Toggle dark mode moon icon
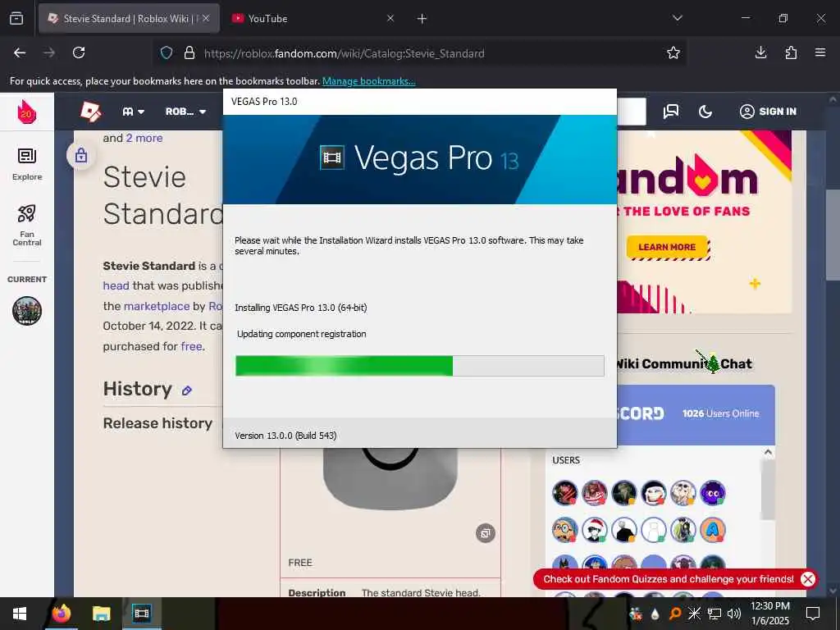Screen dimensions: 840x630 (705, 112)
